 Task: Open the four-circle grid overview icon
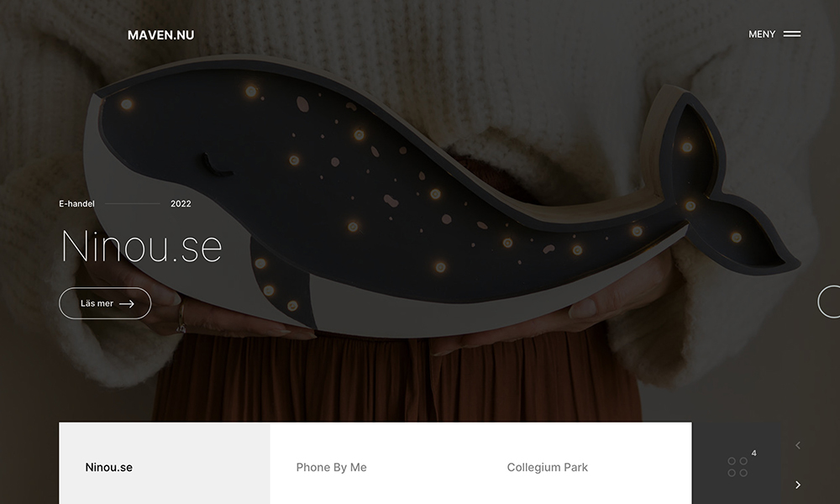pos(738,467)
